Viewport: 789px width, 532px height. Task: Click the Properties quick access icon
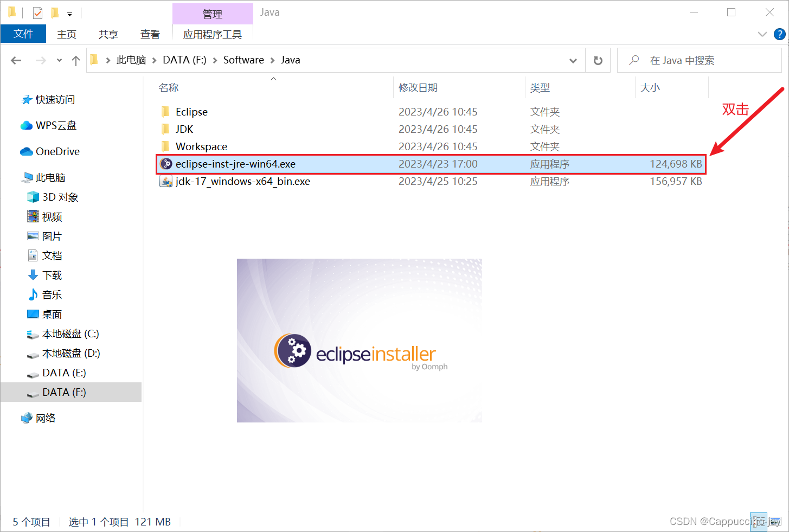click(37, 12)
